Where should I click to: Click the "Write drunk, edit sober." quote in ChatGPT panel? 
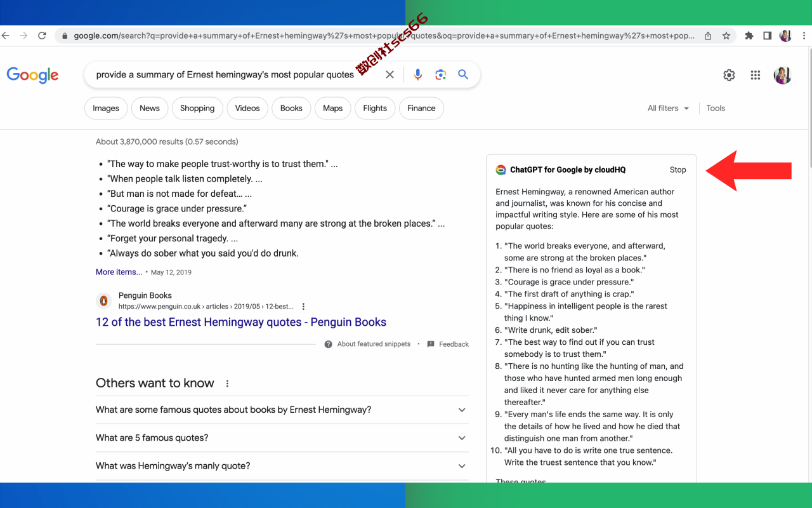(x=551, y=330)
